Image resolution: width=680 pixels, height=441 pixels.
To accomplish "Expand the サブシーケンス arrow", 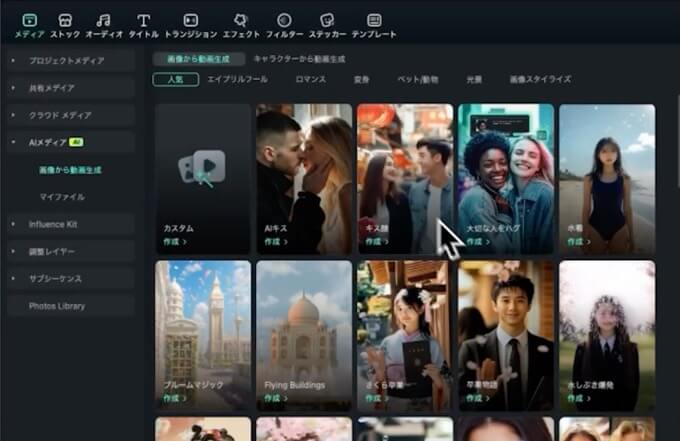I will click(13, 279).
